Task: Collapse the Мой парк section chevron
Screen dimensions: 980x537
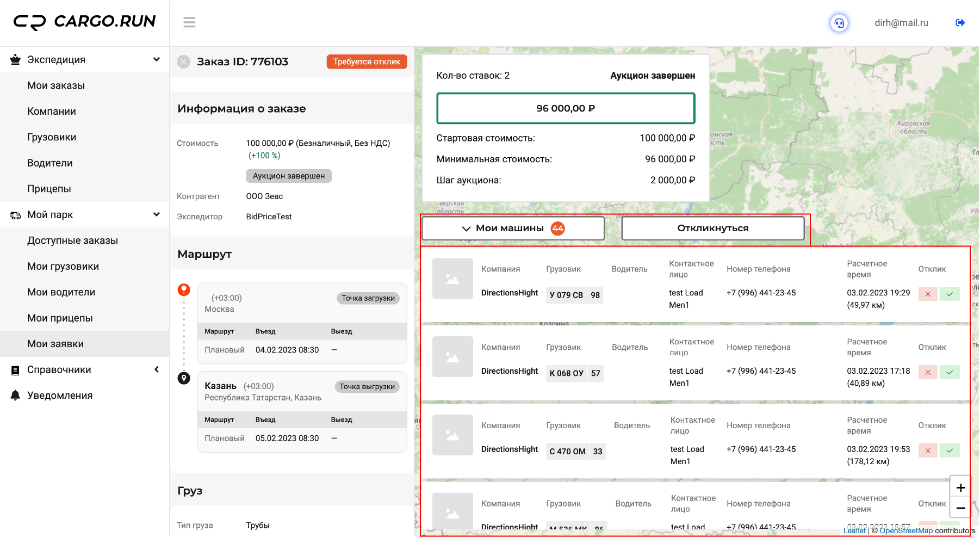Action: [x=157, y=214]
